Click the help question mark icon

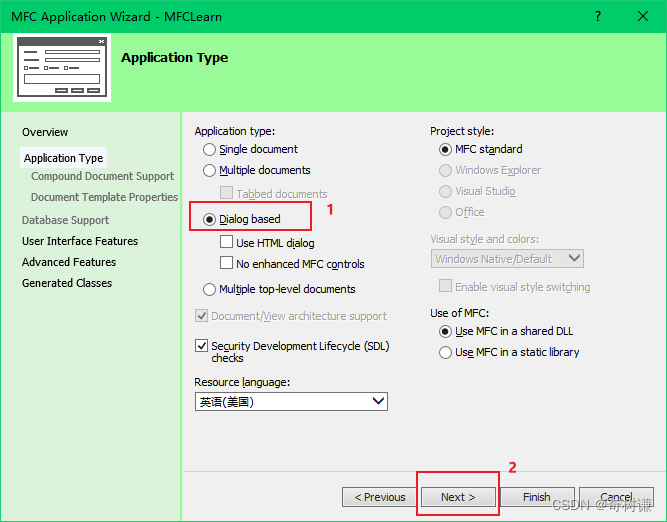point(598,17)
